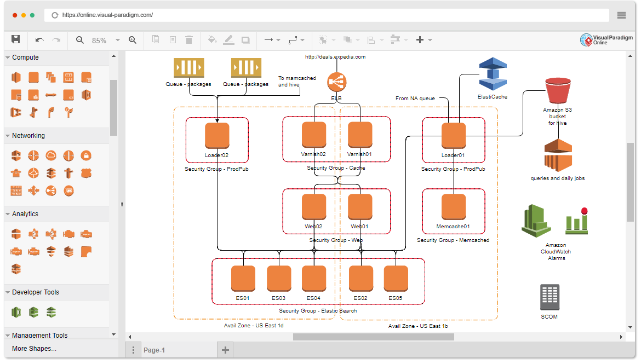Select the Loader02 instance node
Image resolution: width=641 pixels, height=364 pixels.
(x=217, y=136)
